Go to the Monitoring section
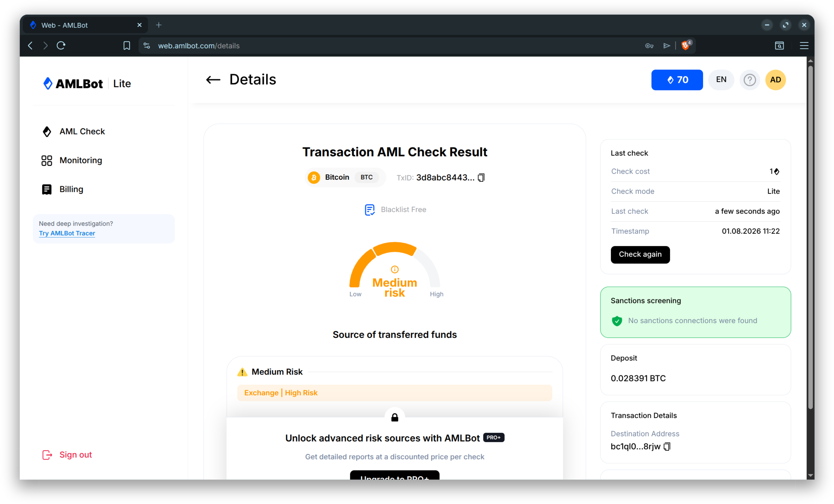This screenshot has height=504, width=834. pyautogui.click(x=72, y=160)
